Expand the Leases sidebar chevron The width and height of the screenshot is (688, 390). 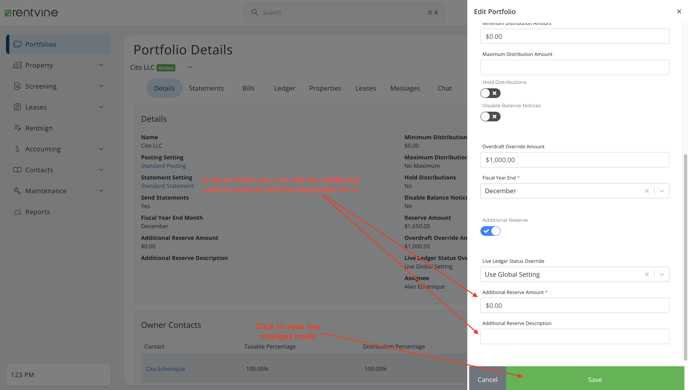click(x=101, y=107)
